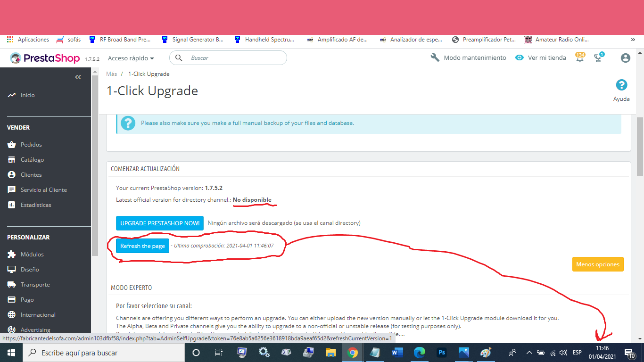
Task: Open the Más breadcrumb item
Action: coord(111,74)
